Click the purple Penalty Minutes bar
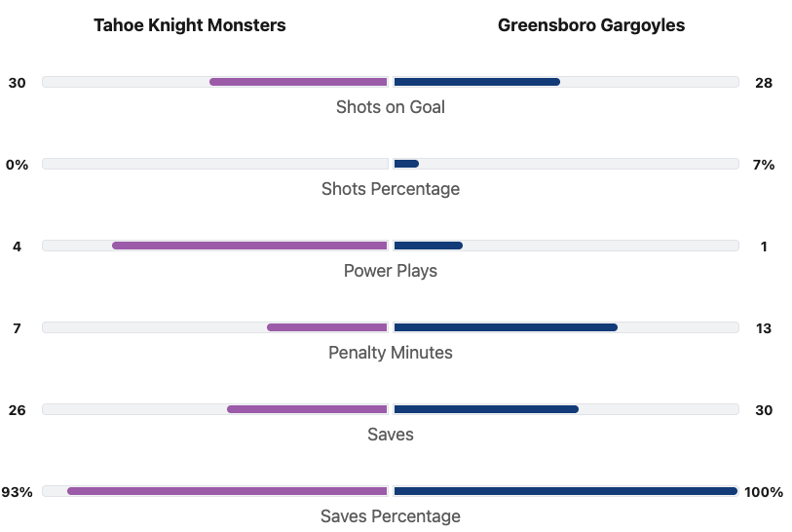The width and height of the screenshot is (792, 532). [327, 327]
